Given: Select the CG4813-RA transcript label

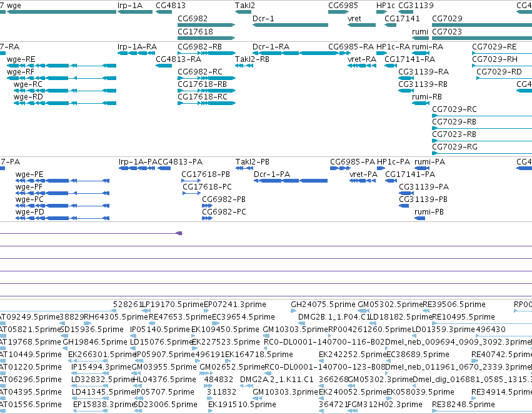Looking at the screenshot, I should [178, 59].
